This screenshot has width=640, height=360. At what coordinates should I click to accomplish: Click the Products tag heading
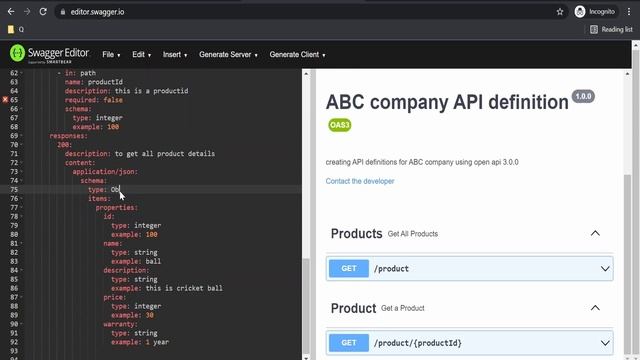tap(356, 233)
